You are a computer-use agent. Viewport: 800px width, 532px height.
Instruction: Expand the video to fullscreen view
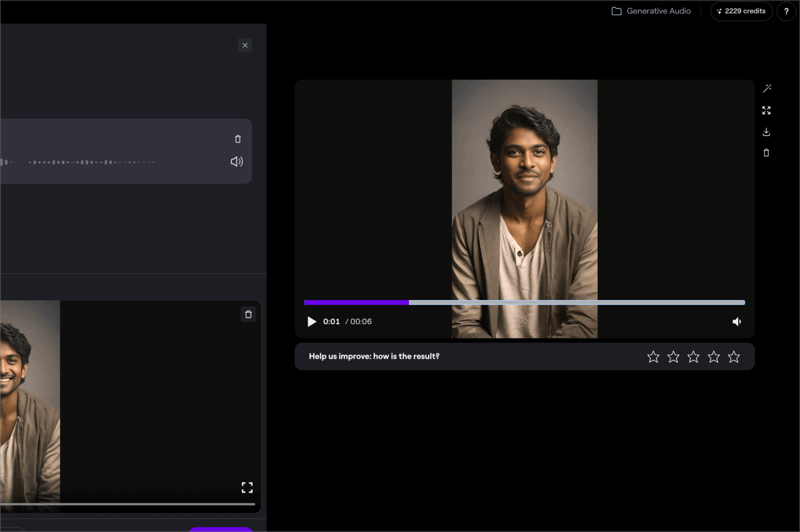click(x=766, y=110)
